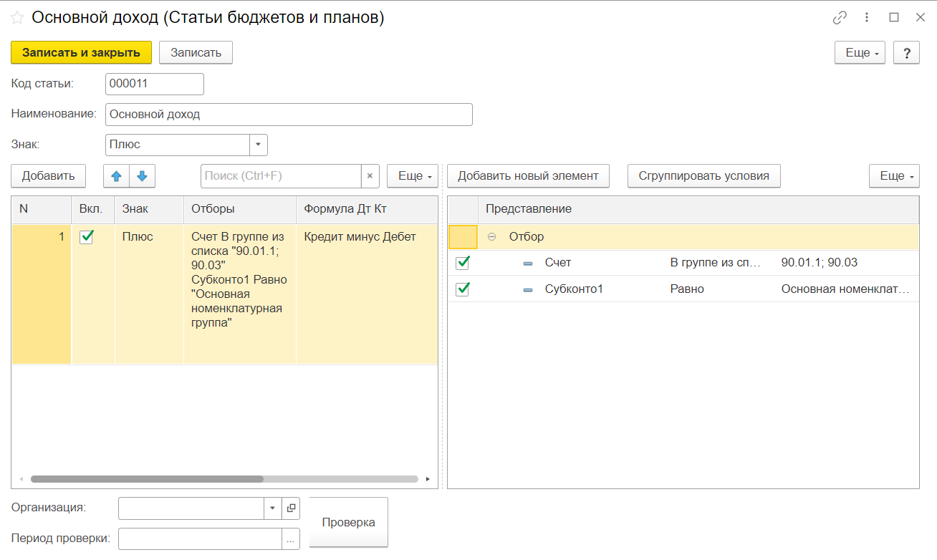The image size is (937, 560).
Task: Click the Период проверки input field
Action: pyautogui.click(x=201, y=540)
